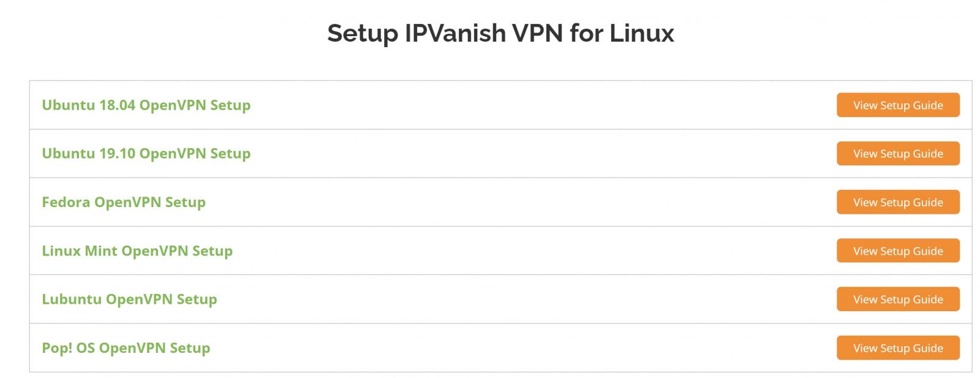The image size is (980, 378).
Task: Click View Setup Guide for Ubuntu 18.04
Action: coord(898,105)
